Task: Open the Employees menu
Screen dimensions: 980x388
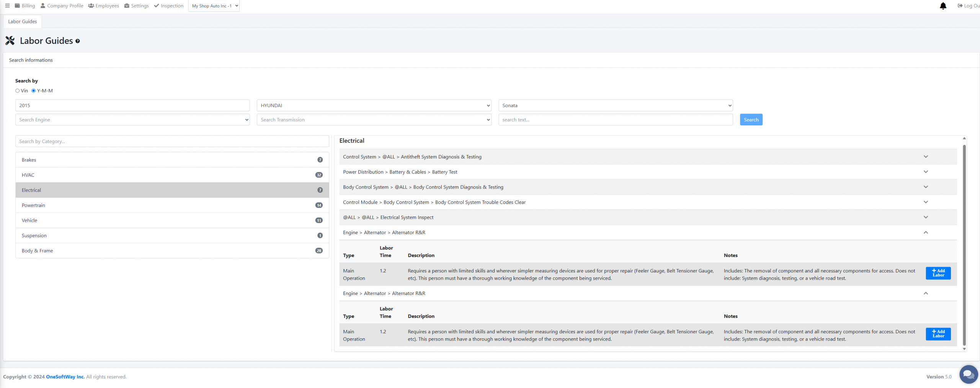Action: point(104,6)
